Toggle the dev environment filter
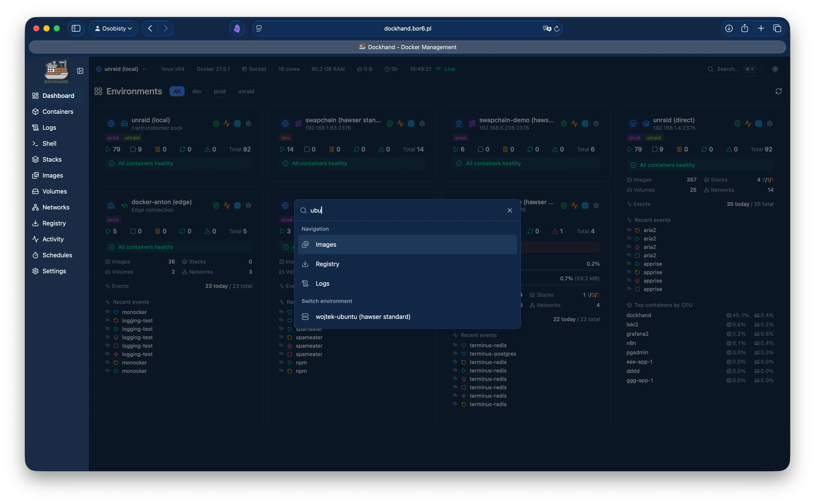The width and height of the screenshot is (815, 504). pos(197,91)
